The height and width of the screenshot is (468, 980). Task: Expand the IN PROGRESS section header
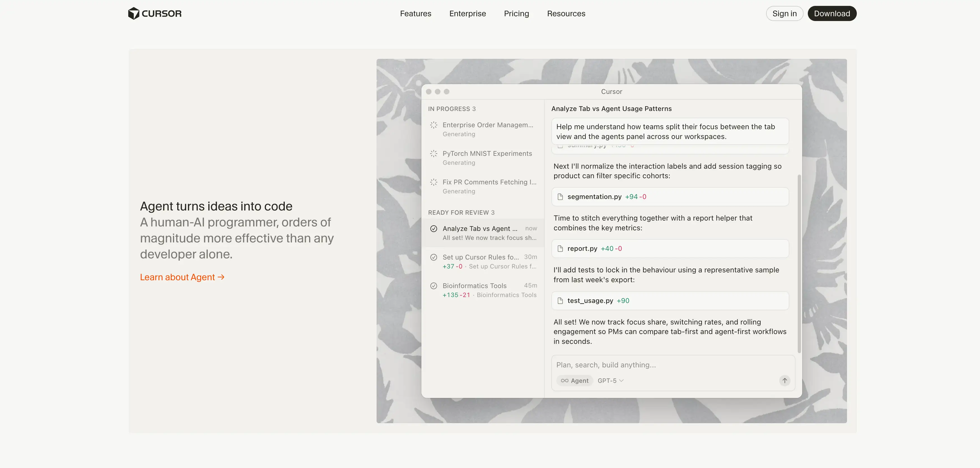point(452,108)
